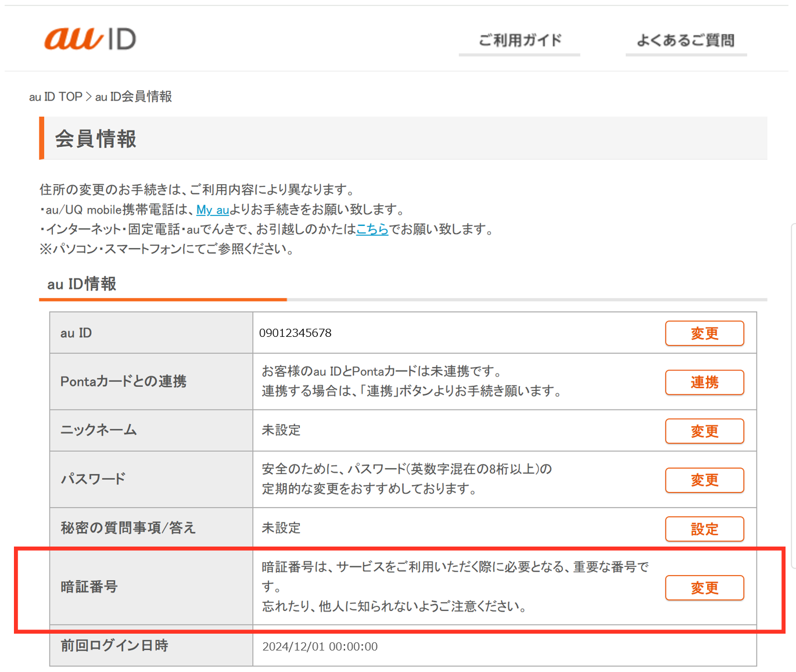Click the 秘密の質問事項/答え row label

[x=128, y=528]
